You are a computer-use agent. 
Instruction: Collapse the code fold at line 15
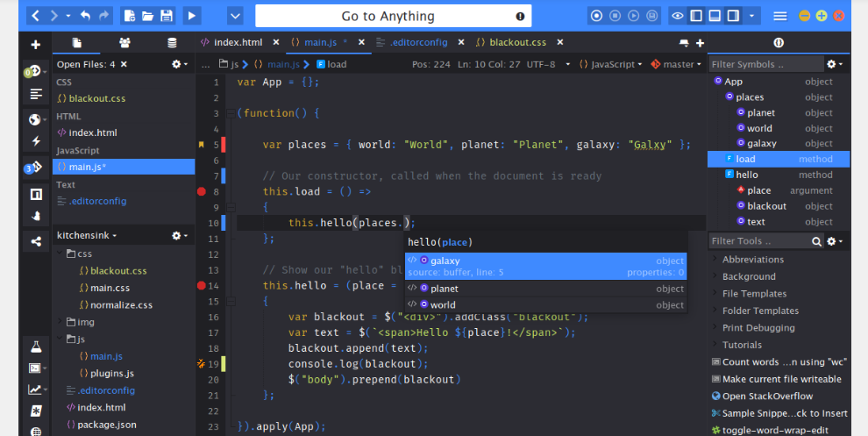231,302
